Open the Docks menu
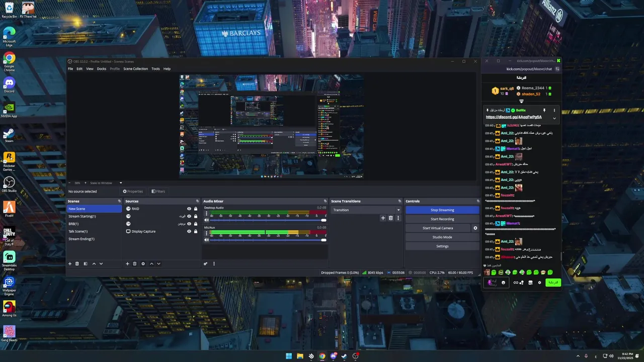This screenshot has height=362, width=644. [x=102, y=69]
